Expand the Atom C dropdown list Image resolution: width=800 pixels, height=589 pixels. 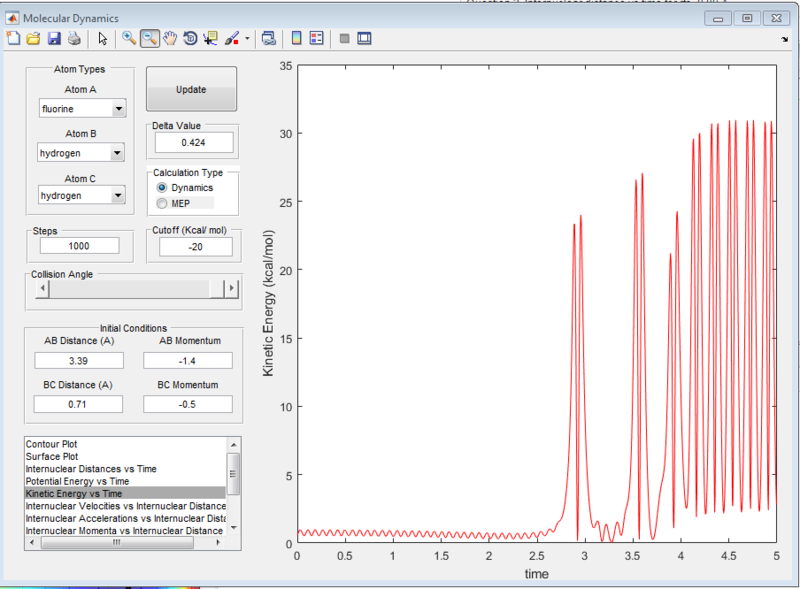(118, 195)
